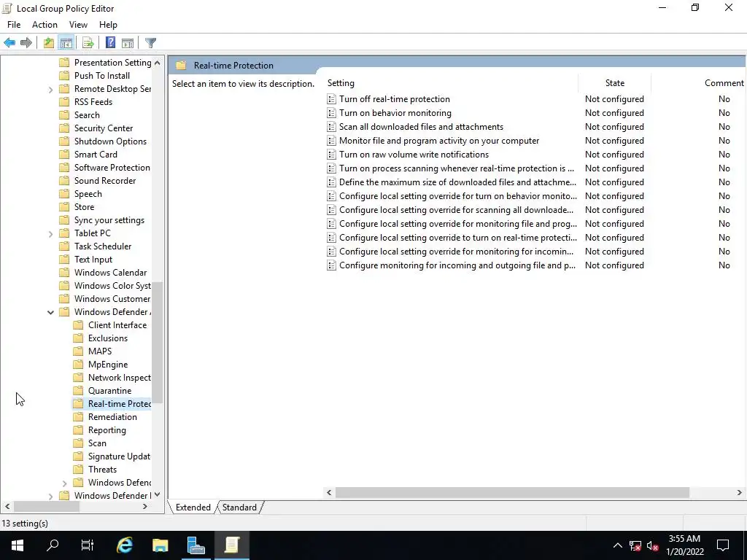This screenshot has width=747, height=560.
Task: Click the folder icon next to MAPS
Action: [78, 351]
